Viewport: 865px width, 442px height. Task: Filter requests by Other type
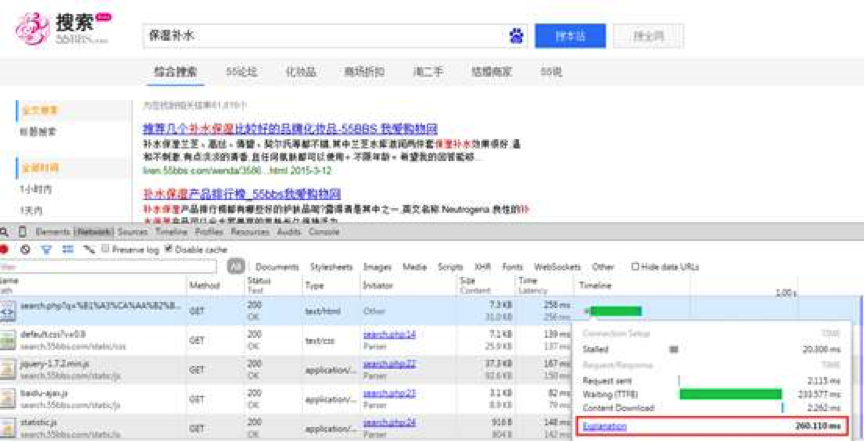[603, 267]
